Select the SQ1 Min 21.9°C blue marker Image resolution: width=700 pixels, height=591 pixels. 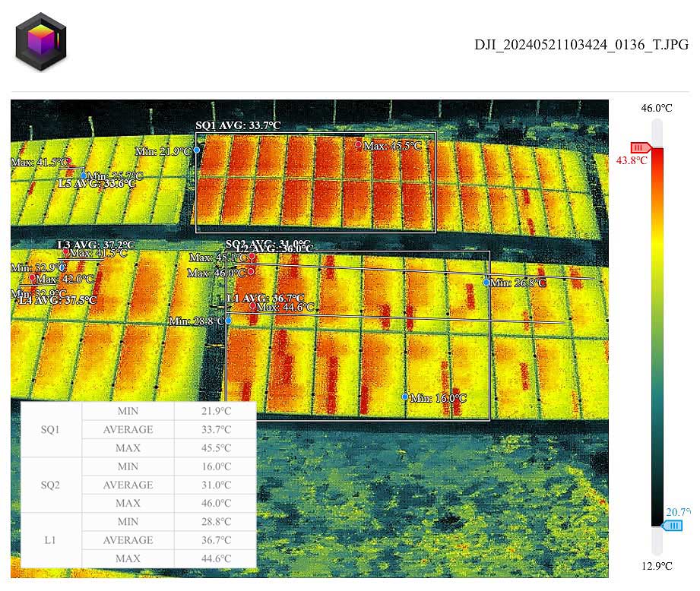tap(196, 150)
